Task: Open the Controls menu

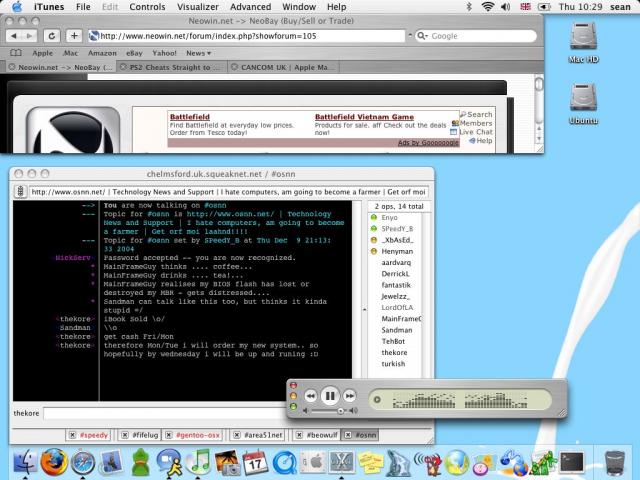Action: point(147,7)
